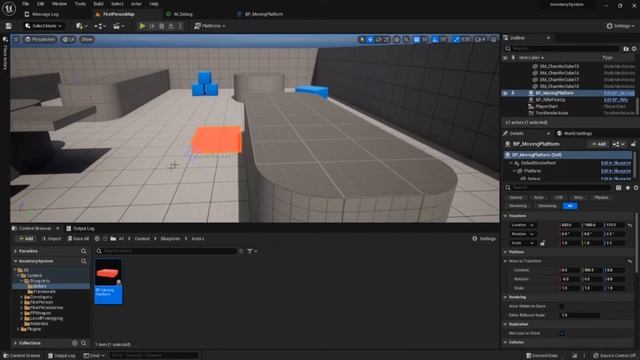Click the viewport options hamburger menu
The height and width of the screenshot is (360, 640).
16,40
